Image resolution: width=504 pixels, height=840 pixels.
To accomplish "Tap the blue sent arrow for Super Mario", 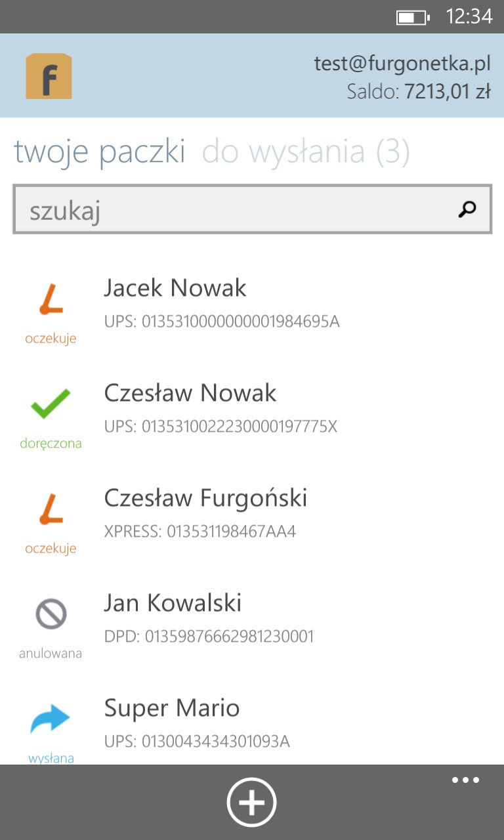I will point(51,719).
